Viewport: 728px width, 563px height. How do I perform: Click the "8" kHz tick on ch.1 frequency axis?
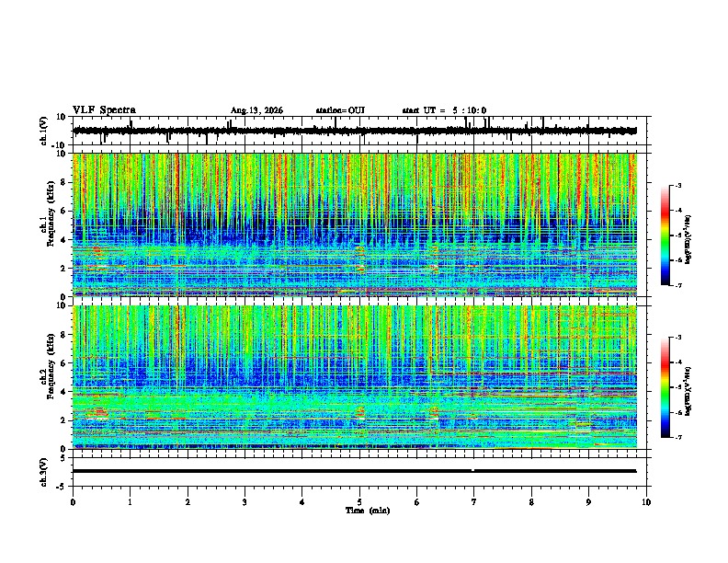pos(65,182)
